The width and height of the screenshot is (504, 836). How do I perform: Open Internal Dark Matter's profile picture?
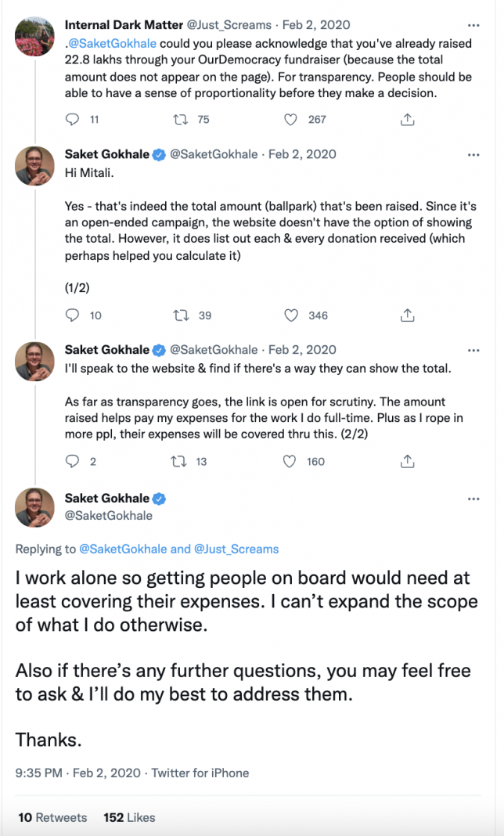coord(35,36)
